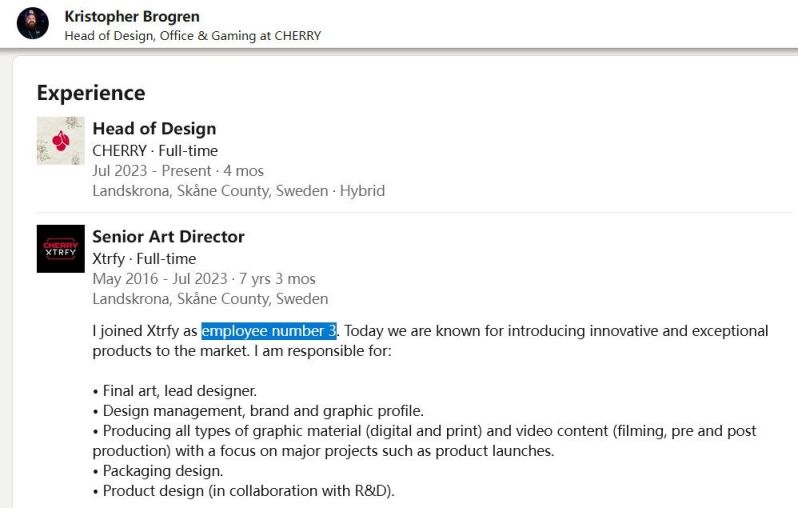Click the Experience section heading
This screenshot has width=798, height=508.
(91, 93)
